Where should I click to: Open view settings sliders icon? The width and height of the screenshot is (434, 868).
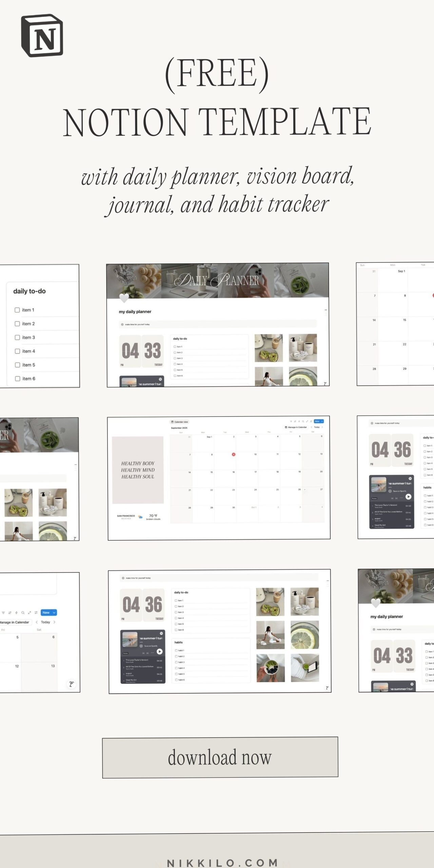36,613
